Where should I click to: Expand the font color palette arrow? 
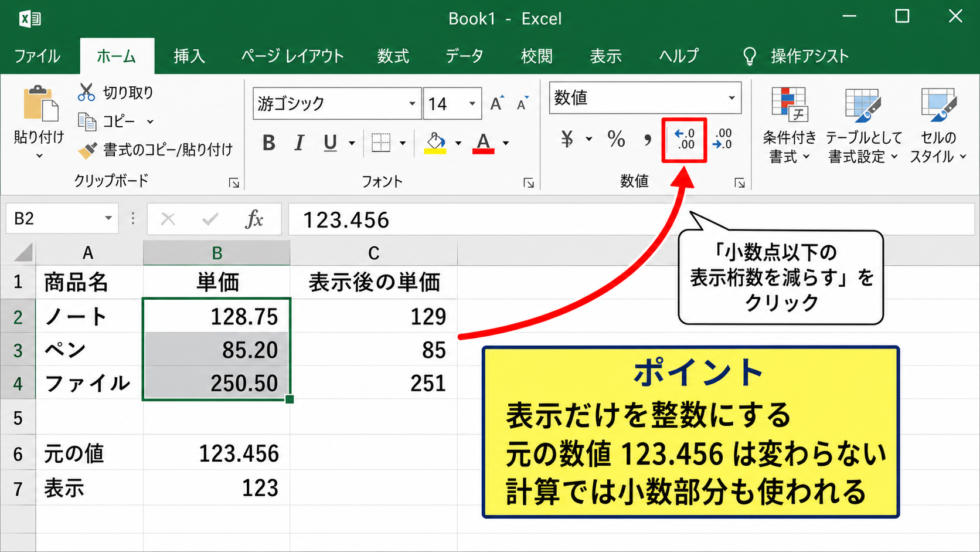pos(505,143)
